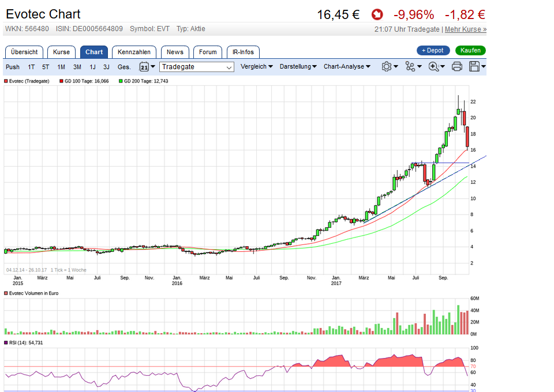Viewport: 554px width, 392px height.
Task: Click the ISIN: DE0005664809 text
Action: point(89,29)
